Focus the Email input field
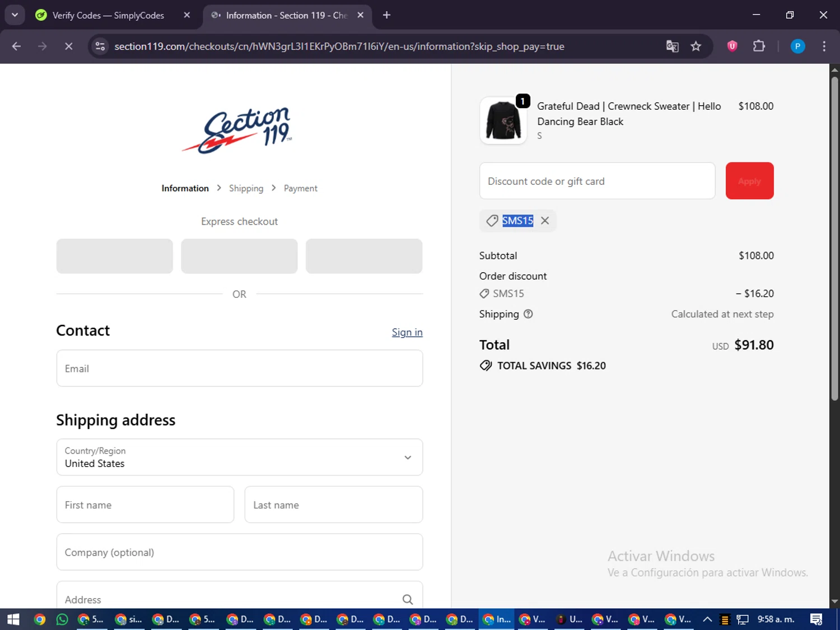 (x=240, y=368)
